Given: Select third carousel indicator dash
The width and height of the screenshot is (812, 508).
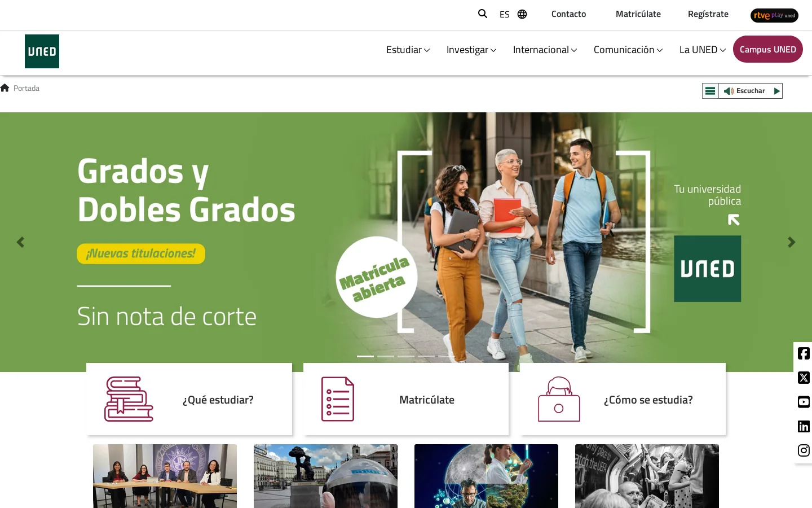Looking at the screenshot, I should [x=406, y=356].
